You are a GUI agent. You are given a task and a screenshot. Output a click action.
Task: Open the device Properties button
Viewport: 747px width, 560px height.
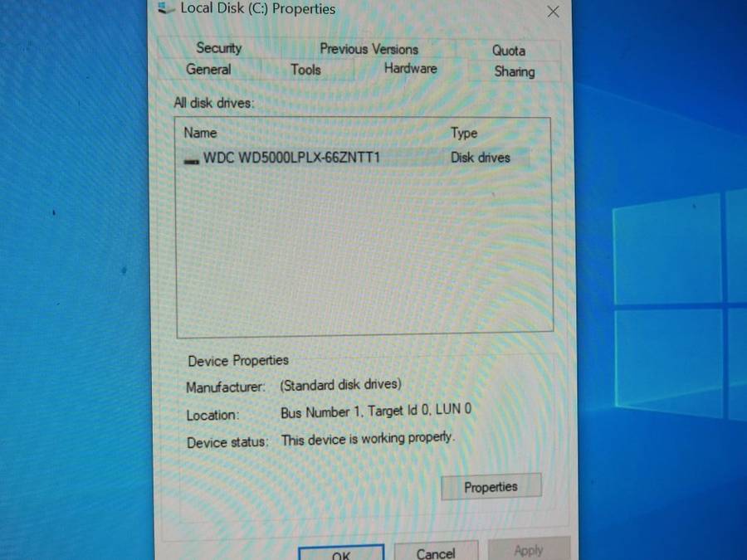[x=491, y=487]
